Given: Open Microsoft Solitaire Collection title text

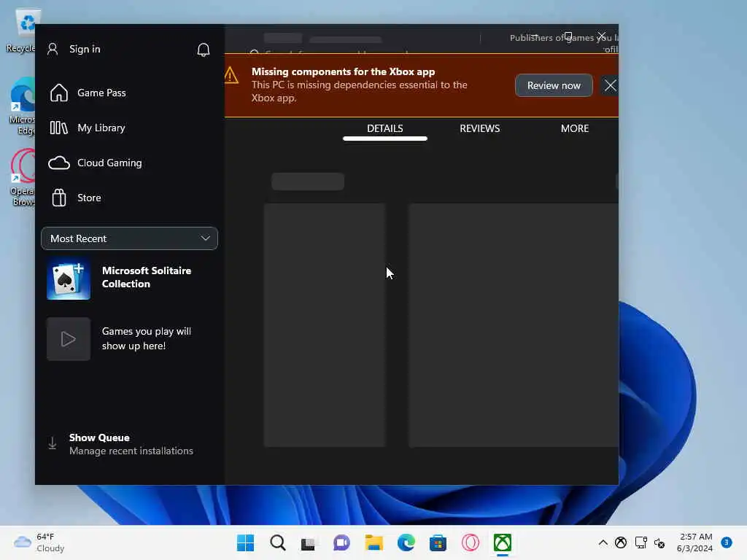Looking at the screenshot, I should tap(147, 277).
